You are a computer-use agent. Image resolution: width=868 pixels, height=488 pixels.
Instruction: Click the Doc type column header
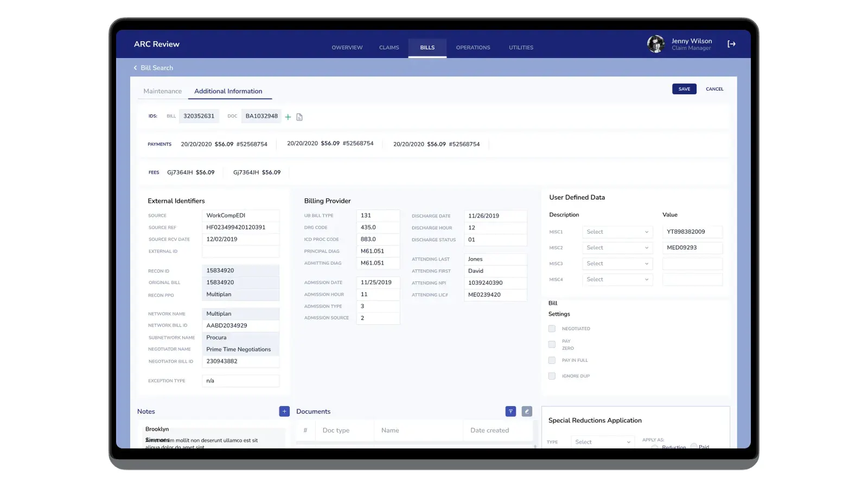point(336,431)
